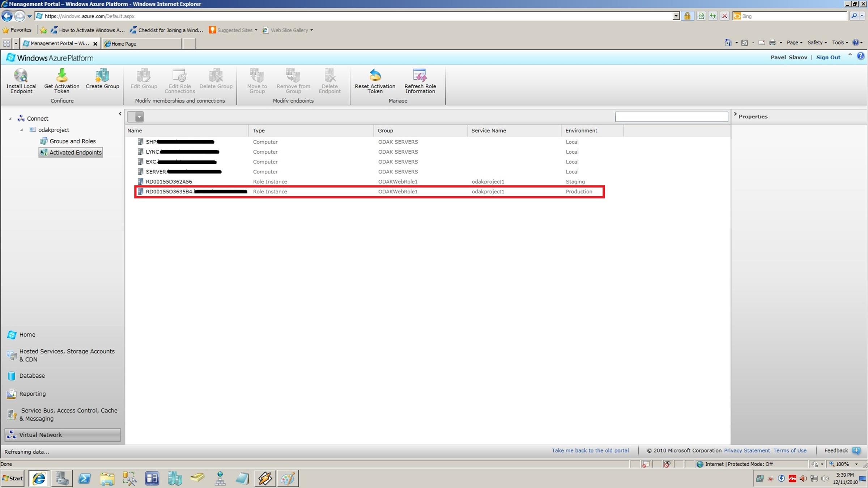
Task: Open Privacy Statement link
Action: coord(747,450)
